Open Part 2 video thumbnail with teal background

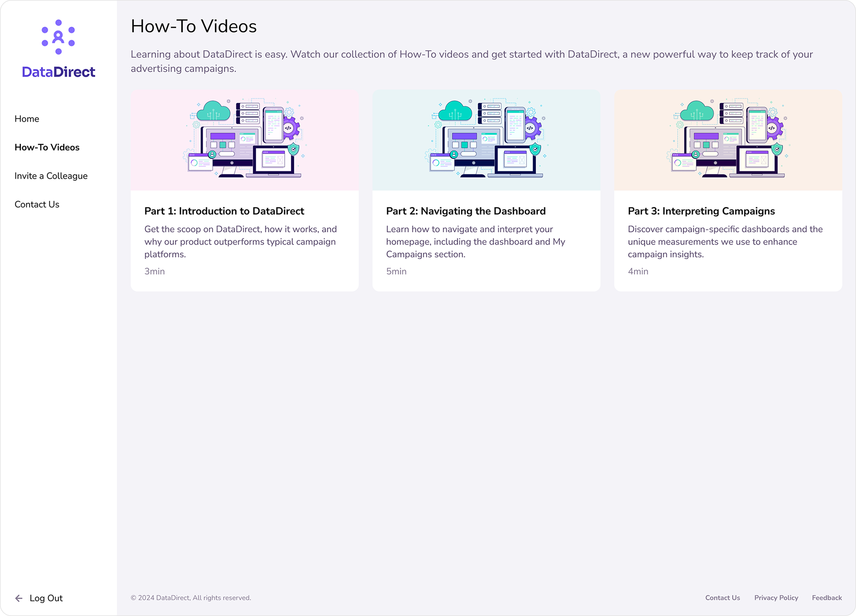tap(486, 140)
